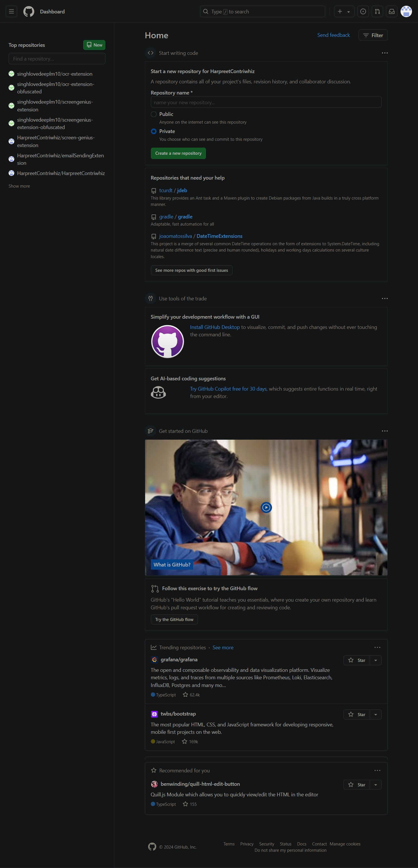Click the GitHub Octocat logo in header
This screenshot has width=418, height=868.
click(x=29, y=11)
